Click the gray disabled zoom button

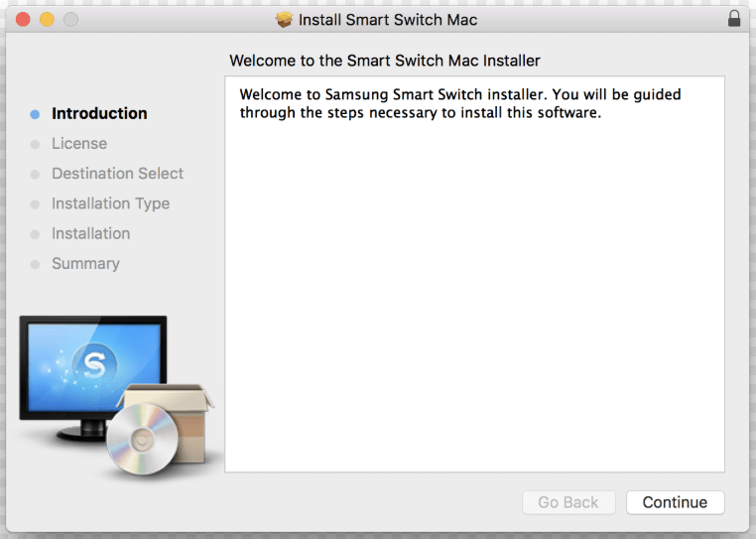(x=70, y=19)
